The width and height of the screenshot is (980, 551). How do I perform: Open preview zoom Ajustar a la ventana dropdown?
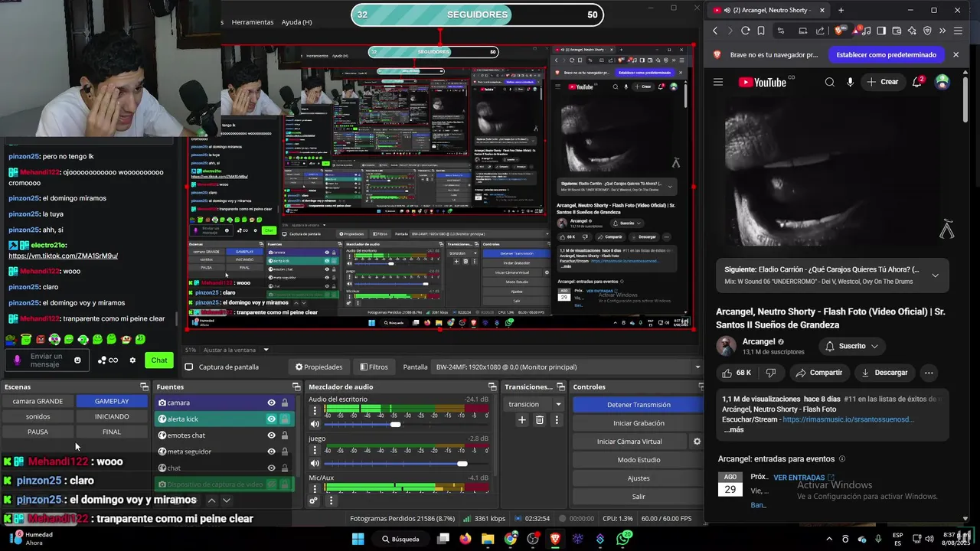(266, 350)
